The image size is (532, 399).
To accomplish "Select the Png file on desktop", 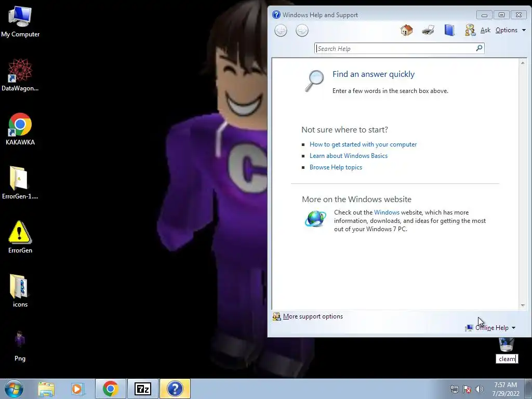I will click(x=20, y=346).
